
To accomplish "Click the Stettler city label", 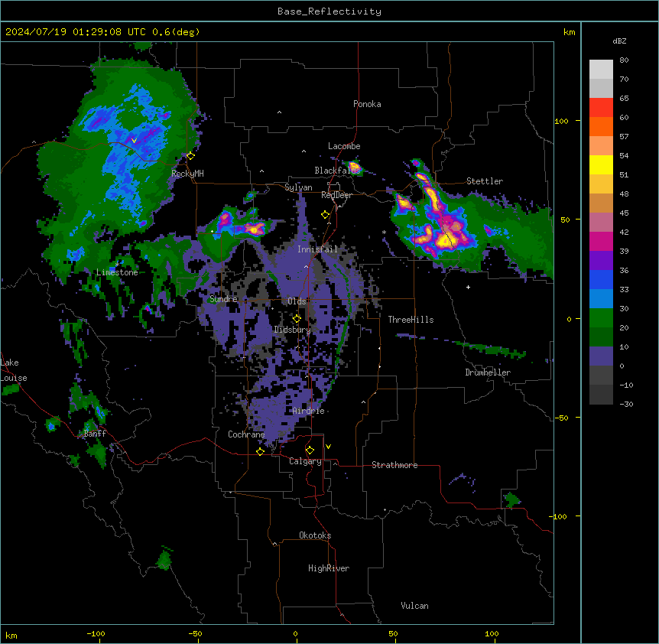I will click(x=484, y=181).
